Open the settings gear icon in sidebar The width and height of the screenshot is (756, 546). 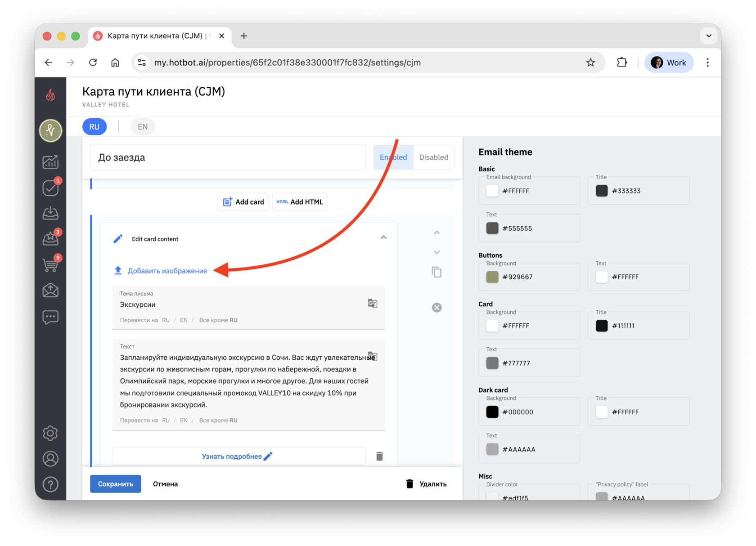(50, 433)
